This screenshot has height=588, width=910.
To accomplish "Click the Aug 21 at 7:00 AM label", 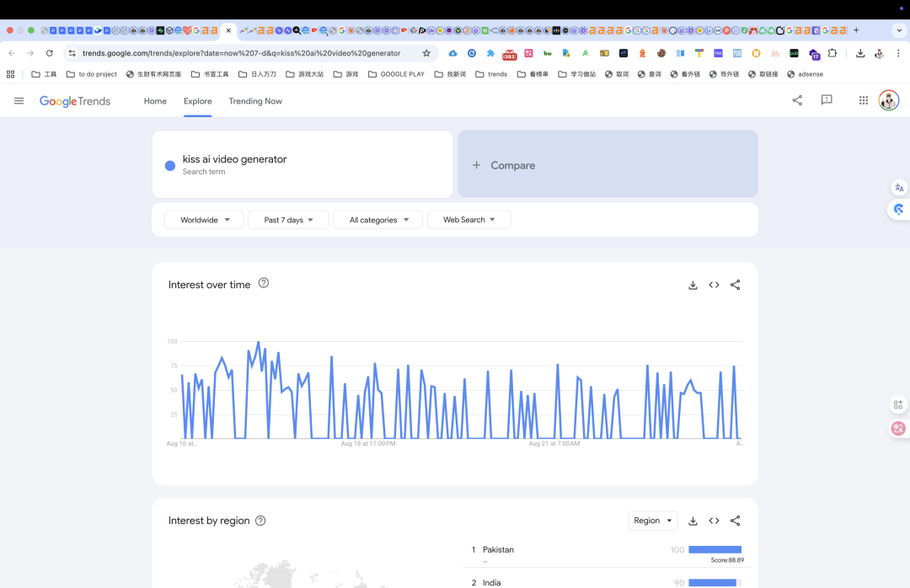I will pyautogui.click(x=554, y=443).
